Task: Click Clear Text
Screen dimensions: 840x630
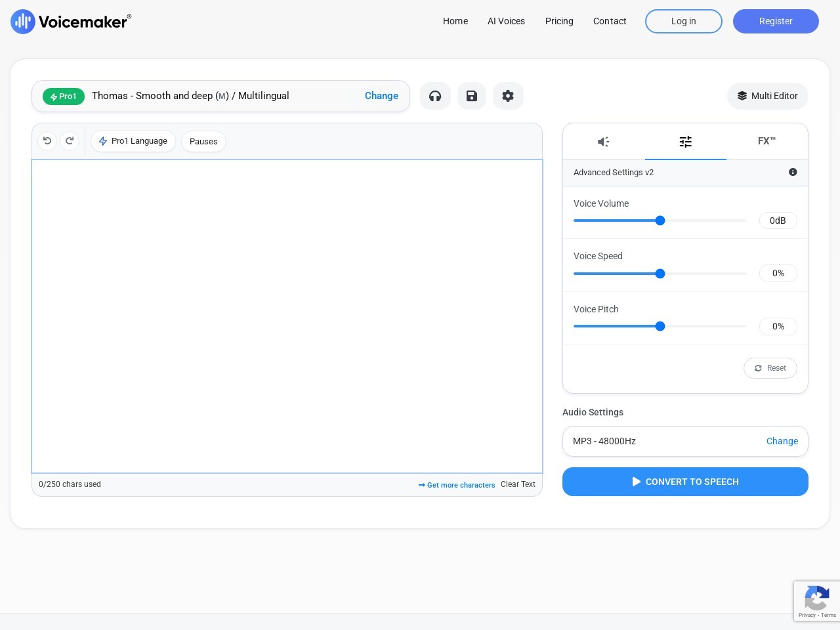Action: 518,484
